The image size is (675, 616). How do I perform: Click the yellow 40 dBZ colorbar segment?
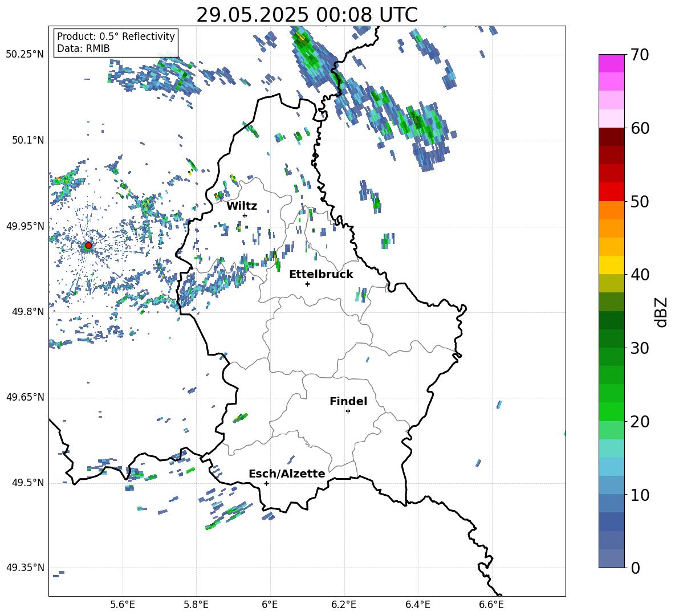coord(612,265)
